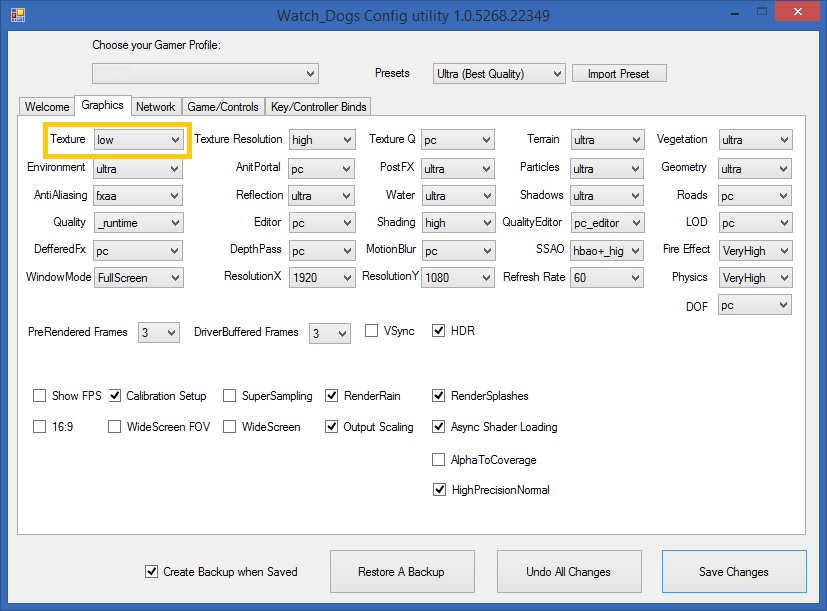The width and height of the screenshot is (827, 611).
Task: Open the Terrain dropdown
Action: coord(607,140)
